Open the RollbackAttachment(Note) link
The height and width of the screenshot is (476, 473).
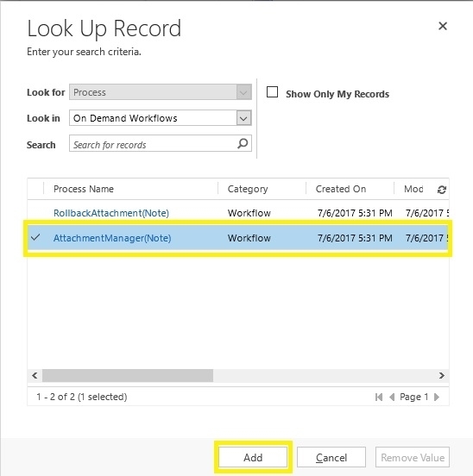(x=111, y=213)
